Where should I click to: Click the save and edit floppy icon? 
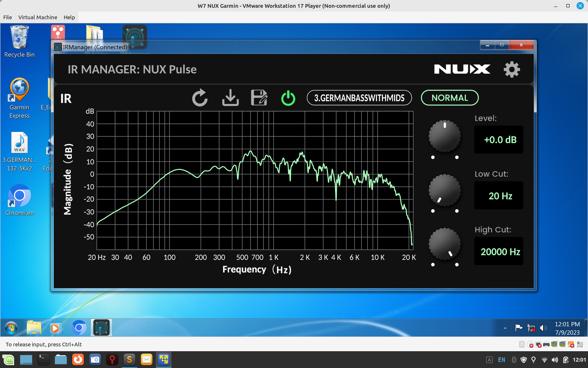coord(259,97)
